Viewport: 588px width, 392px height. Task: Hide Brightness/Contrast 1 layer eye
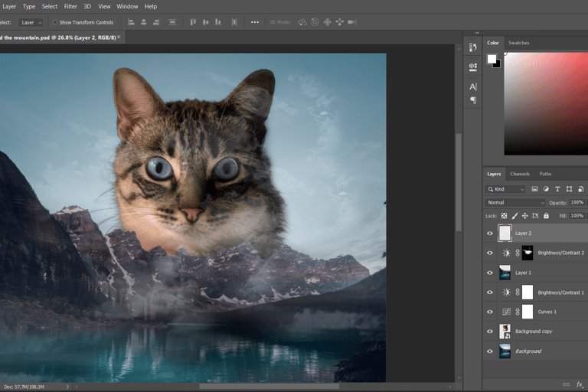click(490, 292)
